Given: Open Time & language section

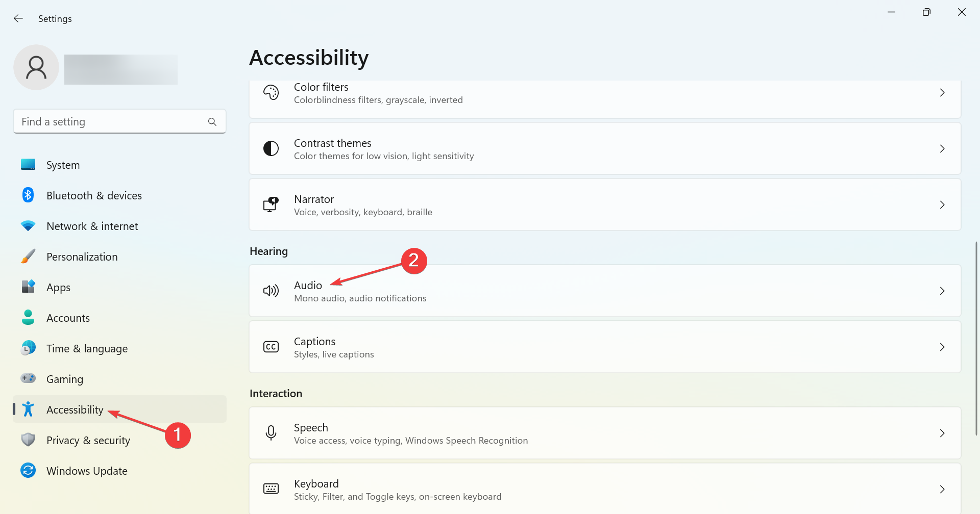Looking at the screenshot, I should click(87, 349).
